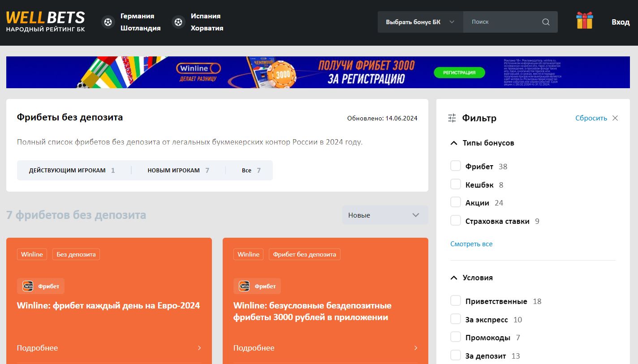Collapse the Условия section
638x364 pixels.
tap(471, 278)
